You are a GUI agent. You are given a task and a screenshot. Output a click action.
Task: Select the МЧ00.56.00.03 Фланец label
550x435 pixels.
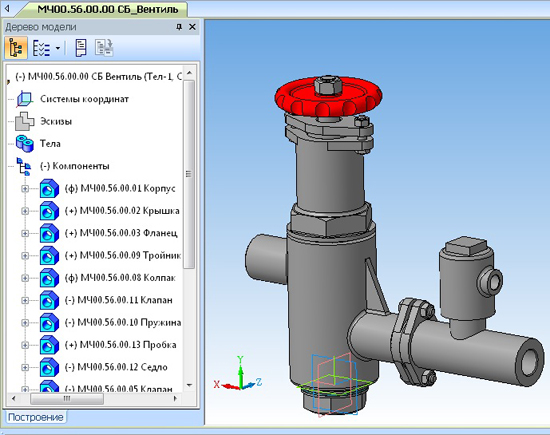pyautogui.click(x=121, y=233)
